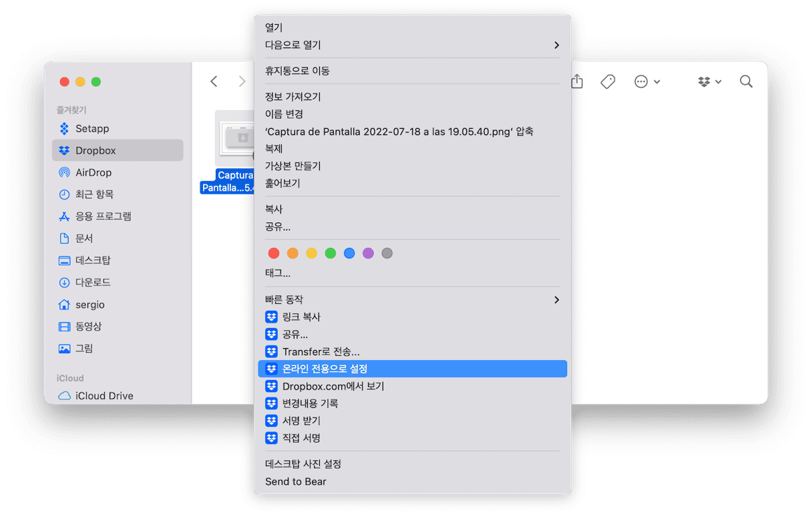
Task: Select AirDrop in the sidebar
Action: pos(93,172)
